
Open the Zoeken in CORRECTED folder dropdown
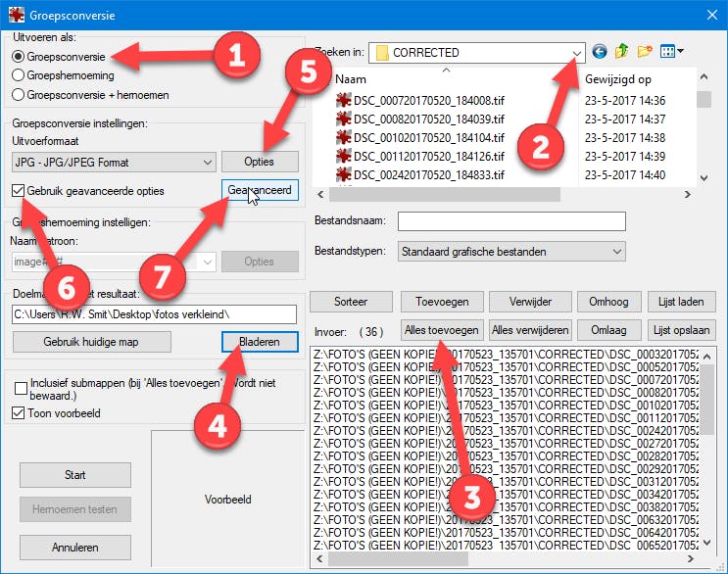click(477, 53)
